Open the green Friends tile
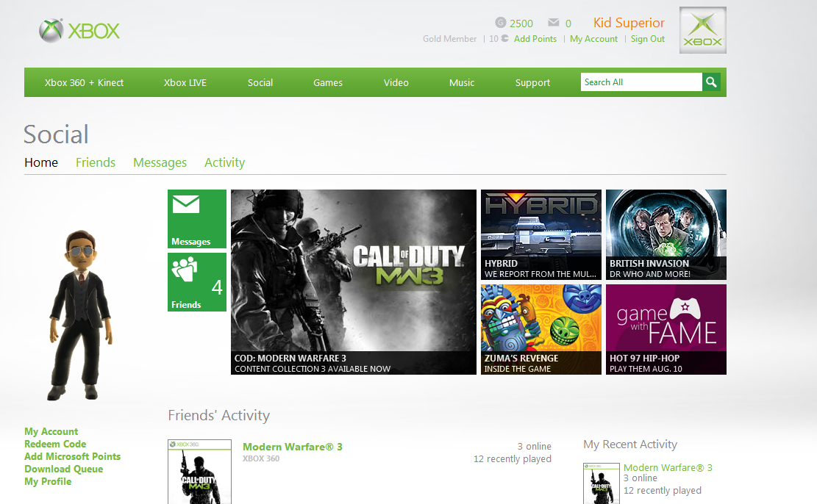 [197, 282]
